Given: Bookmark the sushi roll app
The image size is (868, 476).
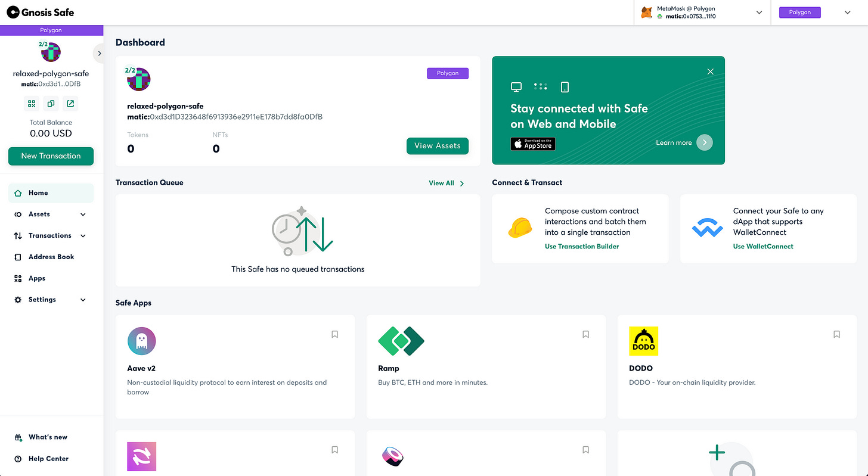Looking at the screenshot, I should [x=586, y=450].
